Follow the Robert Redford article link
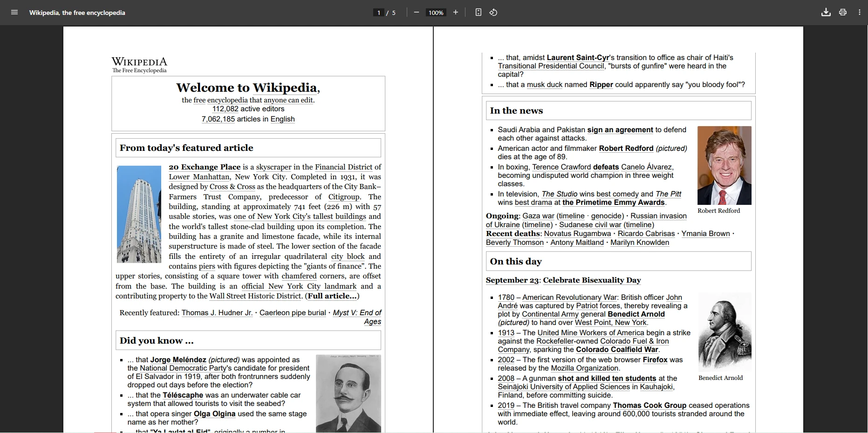The height and width of the screenshot is (433, 868). [x=626, y=149]
